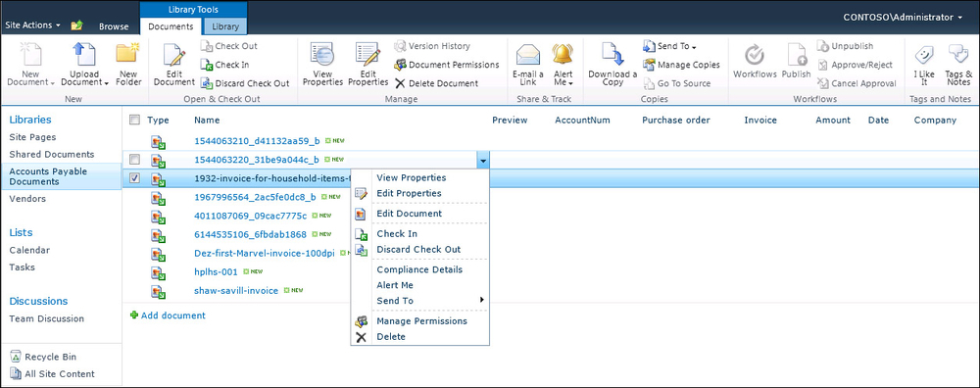Select Edit Properties in context menu

click(x=409, y=194)
